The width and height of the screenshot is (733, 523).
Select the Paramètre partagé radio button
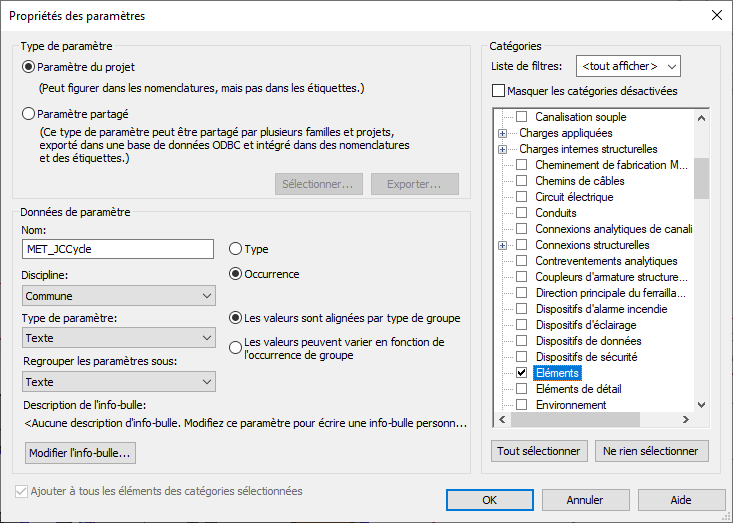point(29,114)
